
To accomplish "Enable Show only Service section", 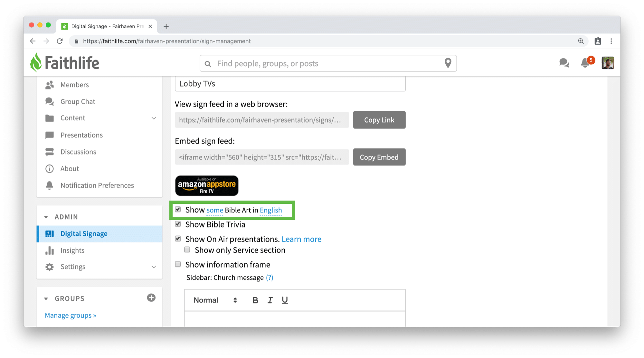I will (187, 250).
